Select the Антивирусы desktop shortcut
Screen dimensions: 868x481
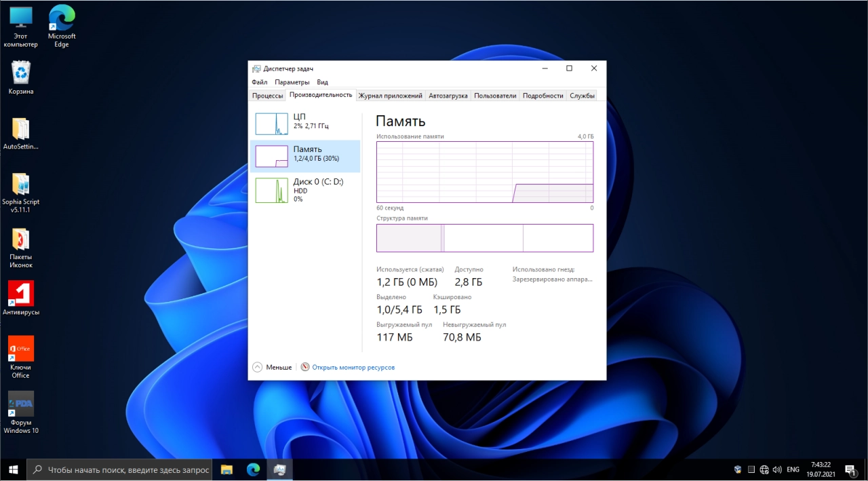[x=21, y=299]
